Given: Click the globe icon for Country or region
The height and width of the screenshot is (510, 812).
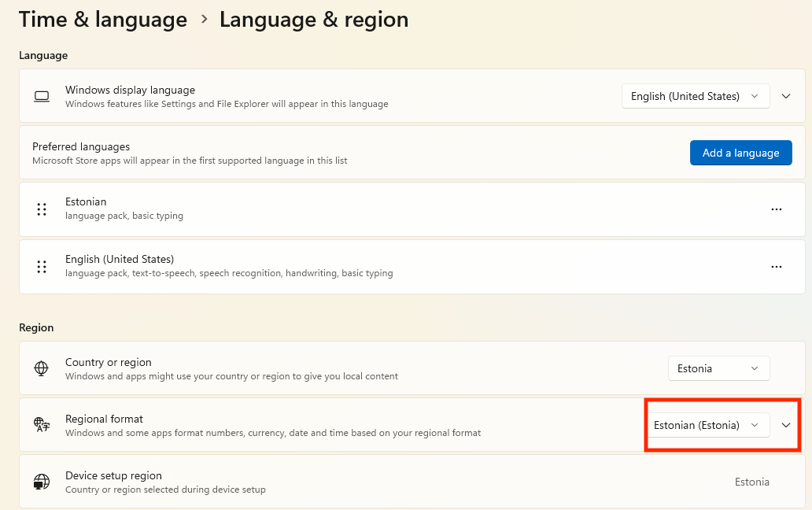Looking at the screenshot, I should coord(42,368).
